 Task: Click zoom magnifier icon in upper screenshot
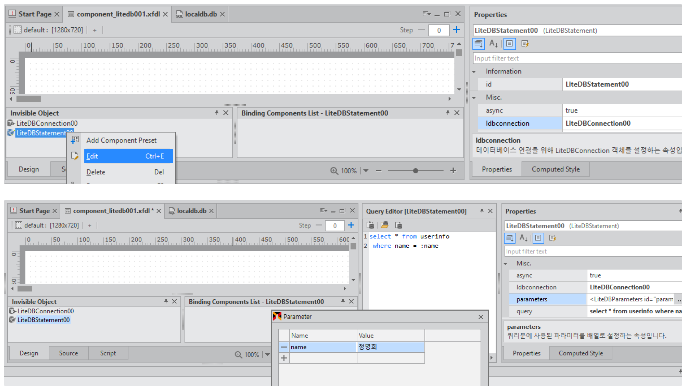click(334, 170)
